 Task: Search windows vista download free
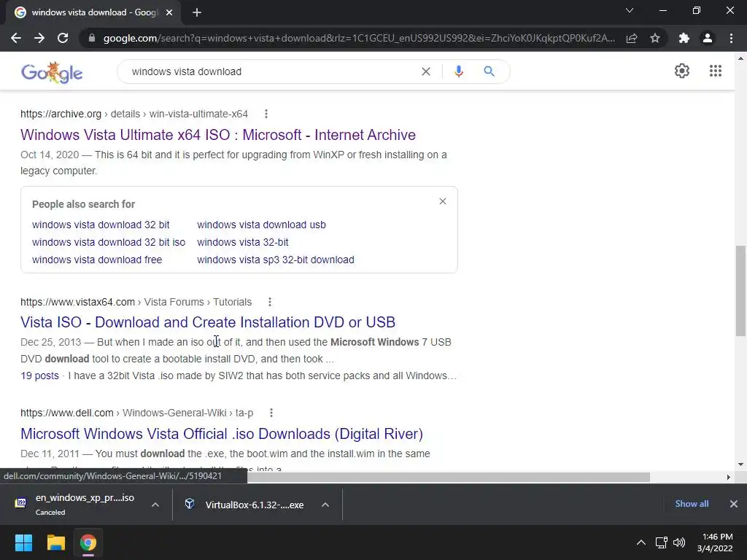coord(97,260)
